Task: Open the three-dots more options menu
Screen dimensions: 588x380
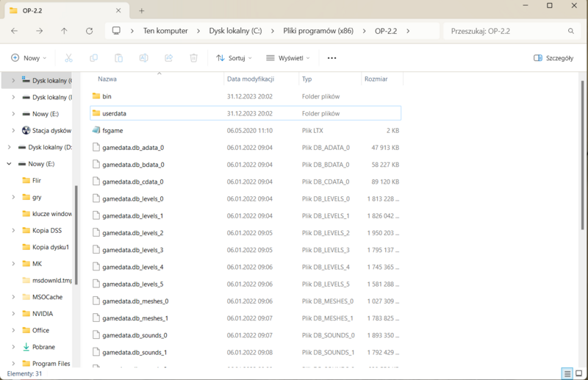Action: coord(332,58)
